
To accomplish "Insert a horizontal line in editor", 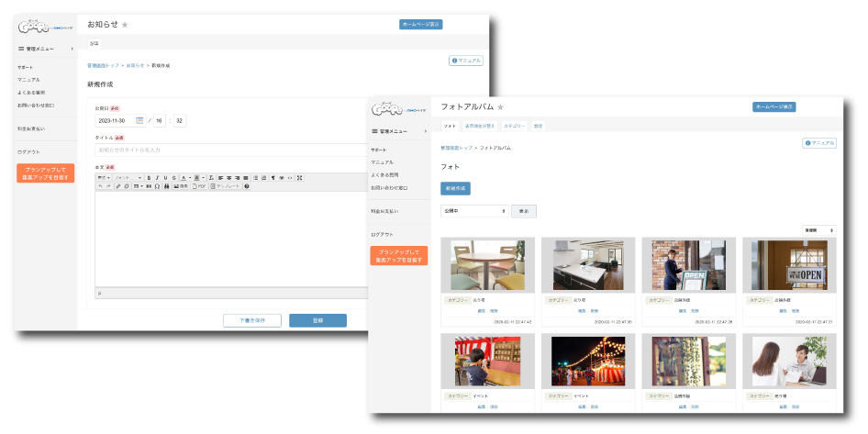I will click(x=149, y=186).
